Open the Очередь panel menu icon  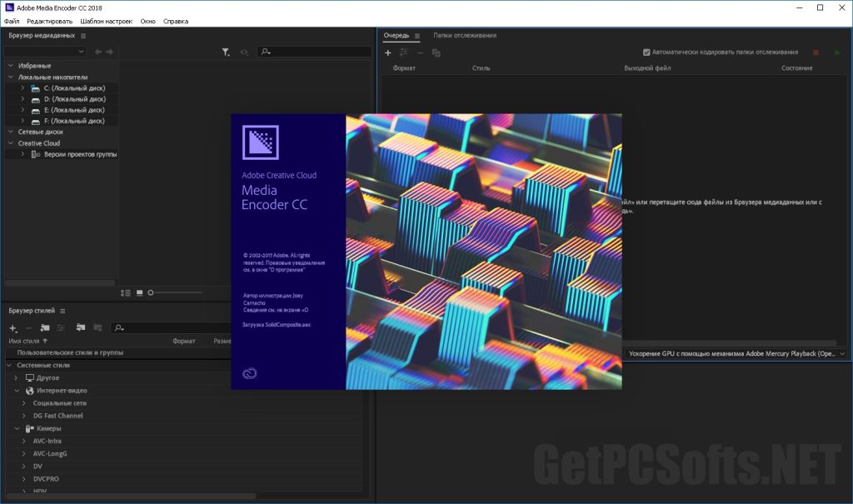pos(417,36)
